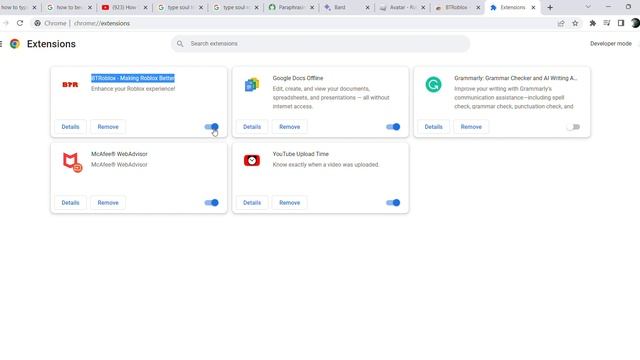
Task: Click the highlighted BTRoblox title text
Action: click(133, 78)
